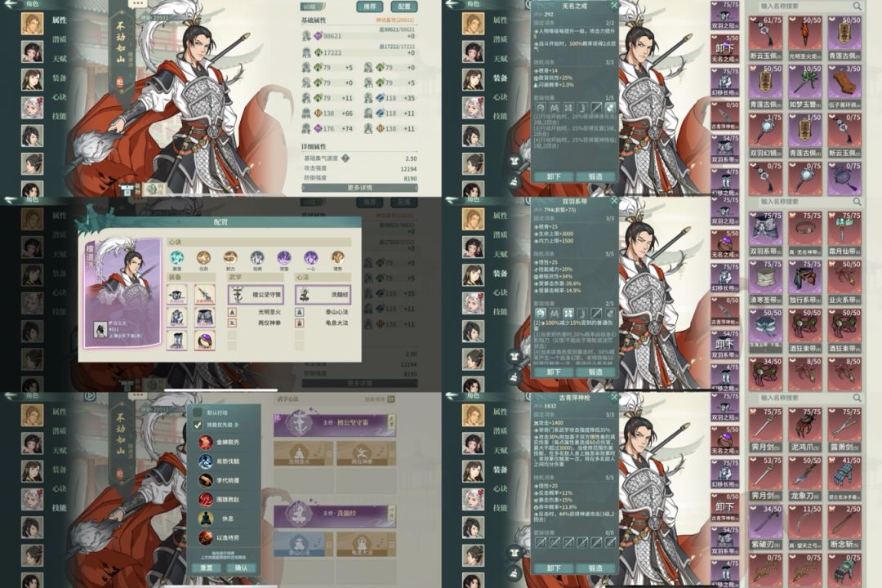Viewport: 882px width, 588px height.
Task: Open the ring equipment slot in 配置 dialog
Action: click(204, 341)
